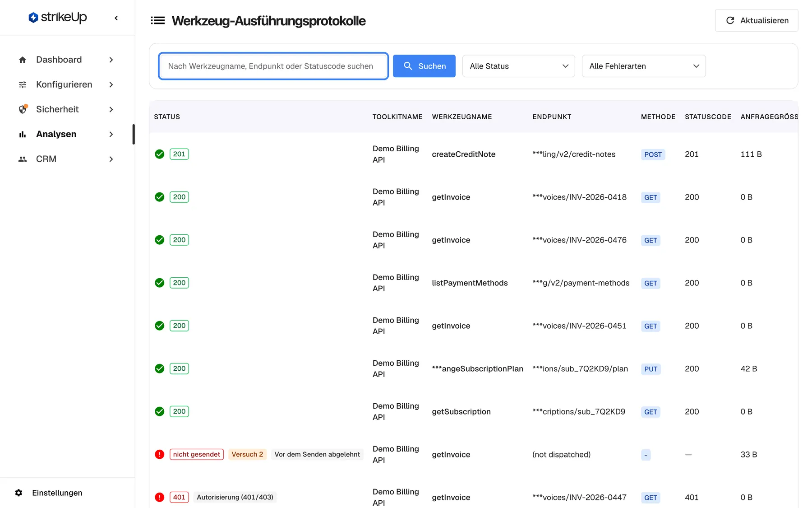The height and width of the screenshot is (508, 812).
Task: Click the Suchen button
Action: click(424, 66)
